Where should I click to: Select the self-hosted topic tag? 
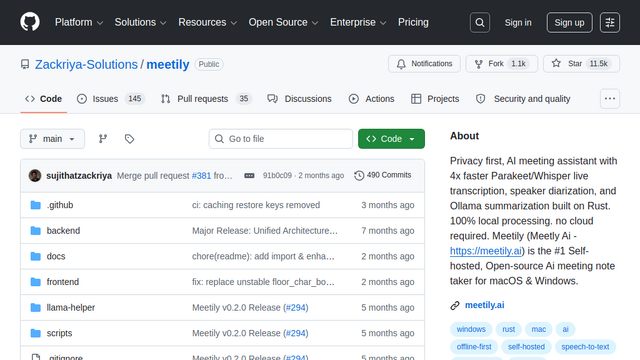point(526,347)
